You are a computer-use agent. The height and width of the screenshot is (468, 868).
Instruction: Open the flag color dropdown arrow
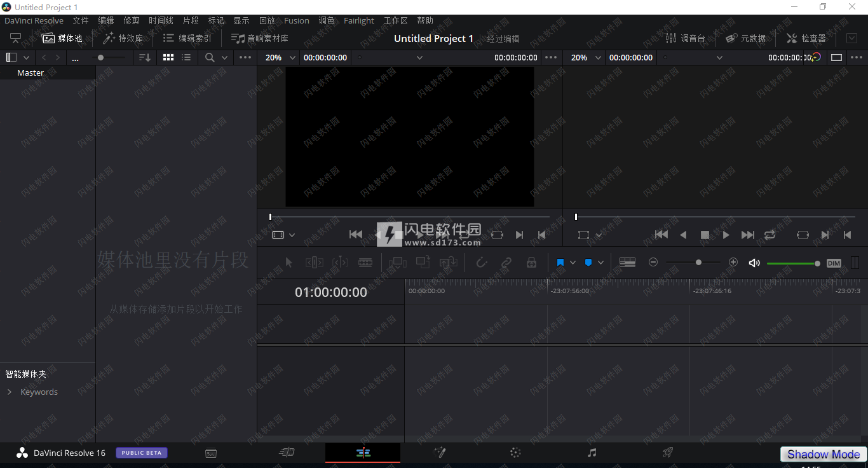[573, 263]
